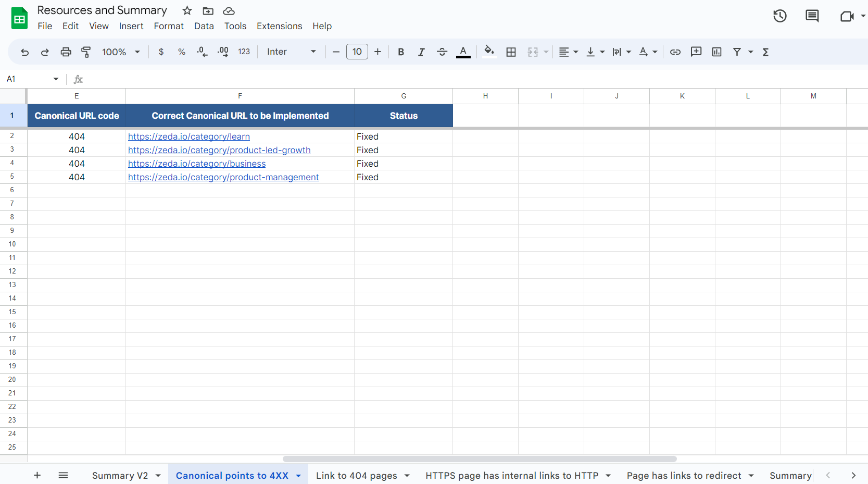Viewport: 868px width, 484px height.
Task: Click the insert link icon
Action: pos(675,52)
